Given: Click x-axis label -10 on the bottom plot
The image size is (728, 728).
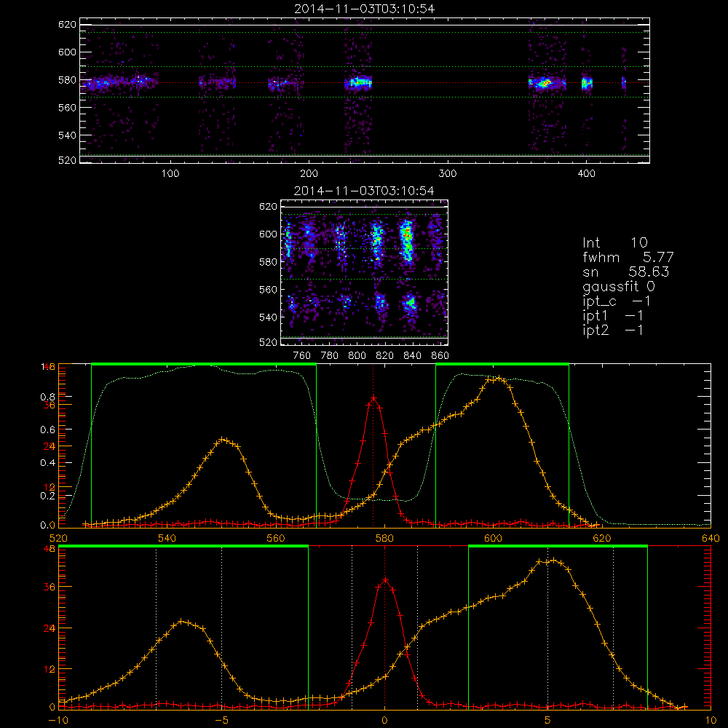Looking at the screenshot, I should [58, 720].
